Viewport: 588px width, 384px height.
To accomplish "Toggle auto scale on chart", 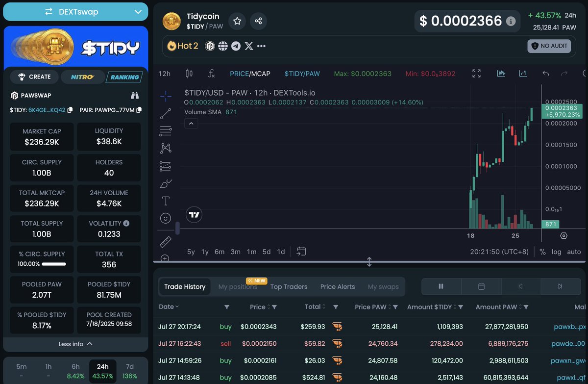I will (574, 252).
